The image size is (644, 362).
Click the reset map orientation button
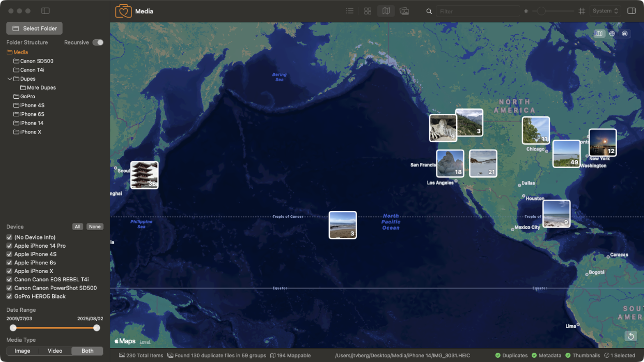631,336
